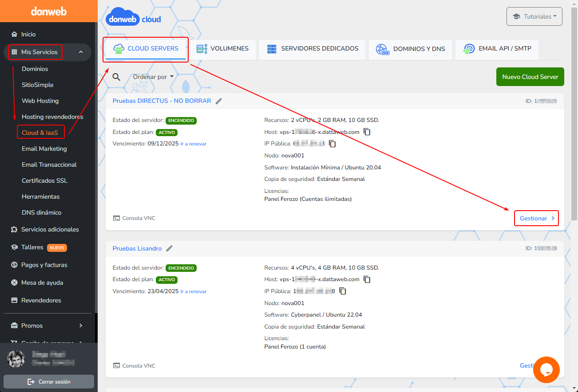Switch to the DOMINIOS Y DNS tab

[x=410, y=49]
